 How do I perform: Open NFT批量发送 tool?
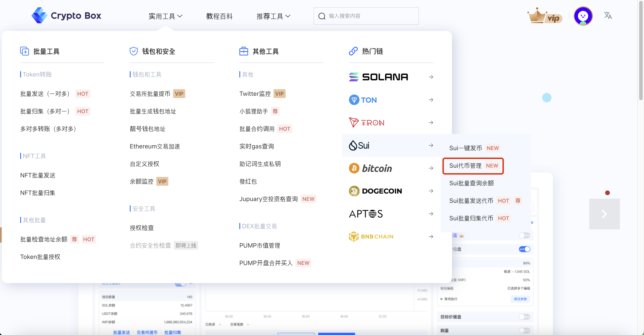37,175
